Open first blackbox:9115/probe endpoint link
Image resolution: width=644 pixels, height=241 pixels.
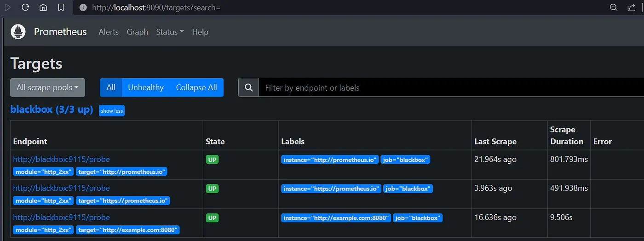point(61,159)
